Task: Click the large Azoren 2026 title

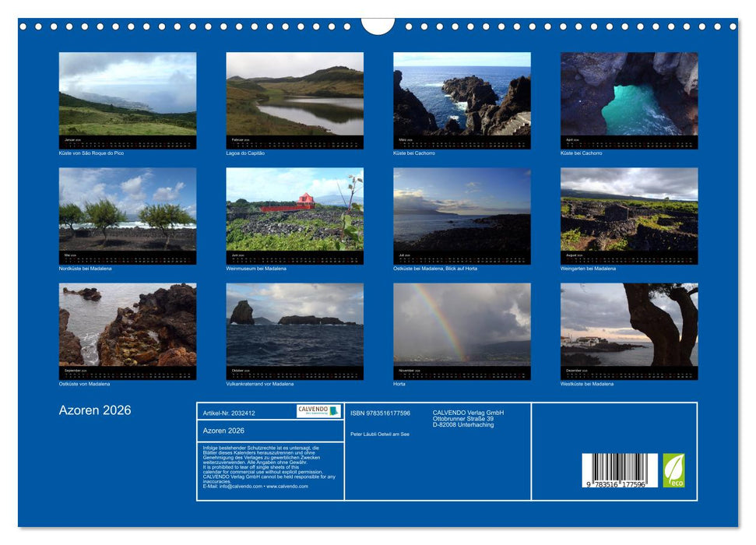Action: pyautogui.click(x=95, y=410)
